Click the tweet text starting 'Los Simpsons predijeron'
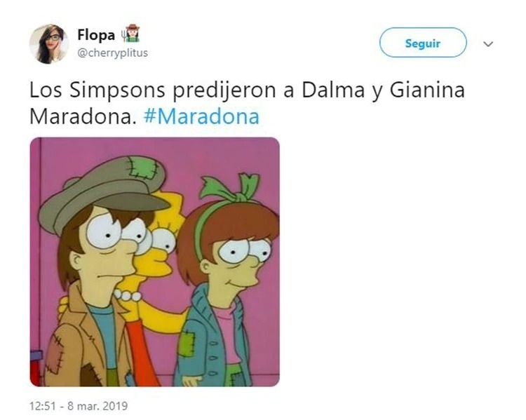This screenshot has width=526, height=420. tap(247, 103)
